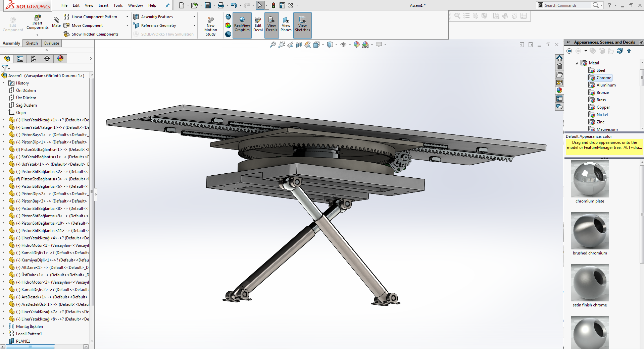Image resolution: width=644 pixels, height=349 pixels.
Task: Click the Save toolbar icon
Action: tap(208, 5)
